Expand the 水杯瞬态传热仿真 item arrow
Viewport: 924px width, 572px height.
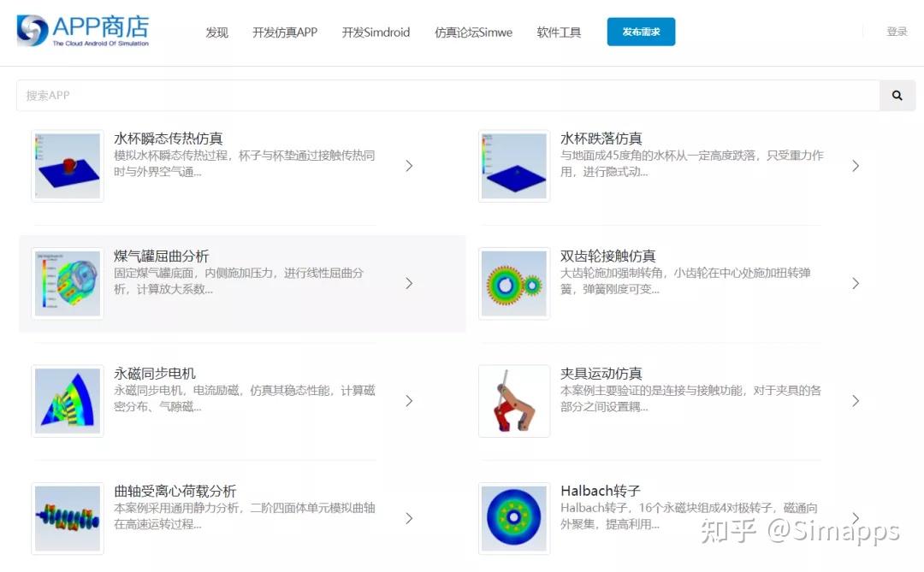[409, 165]
